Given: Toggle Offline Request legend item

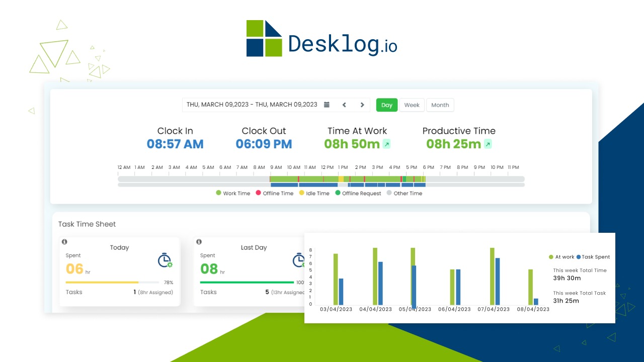Looking at the screenshot, I should (358, 193).
